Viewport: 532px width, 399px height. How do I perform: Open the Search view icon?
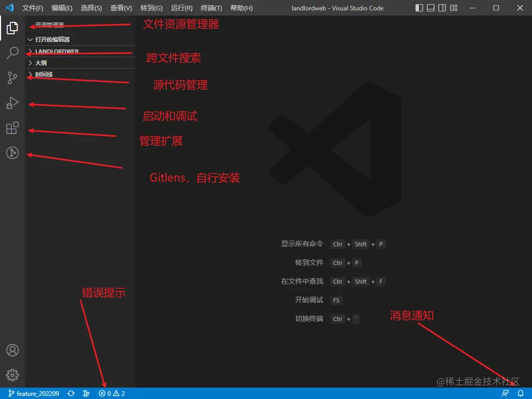click(x=12, y=53)
